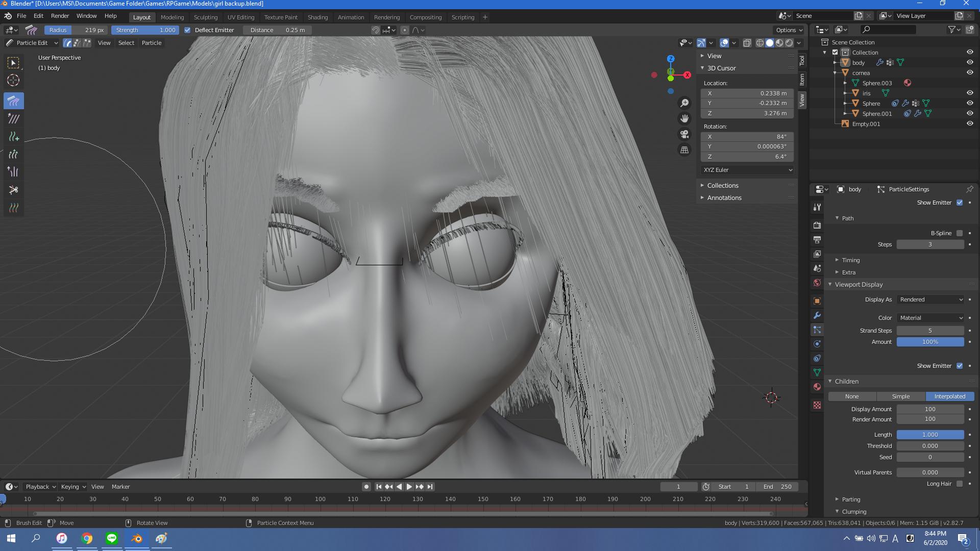Click the pan view hand icon
980x551 pixels.
(684, 118)
